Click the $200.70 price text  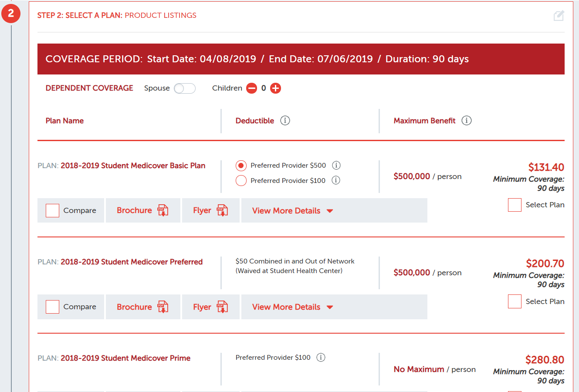click(545, 264)
